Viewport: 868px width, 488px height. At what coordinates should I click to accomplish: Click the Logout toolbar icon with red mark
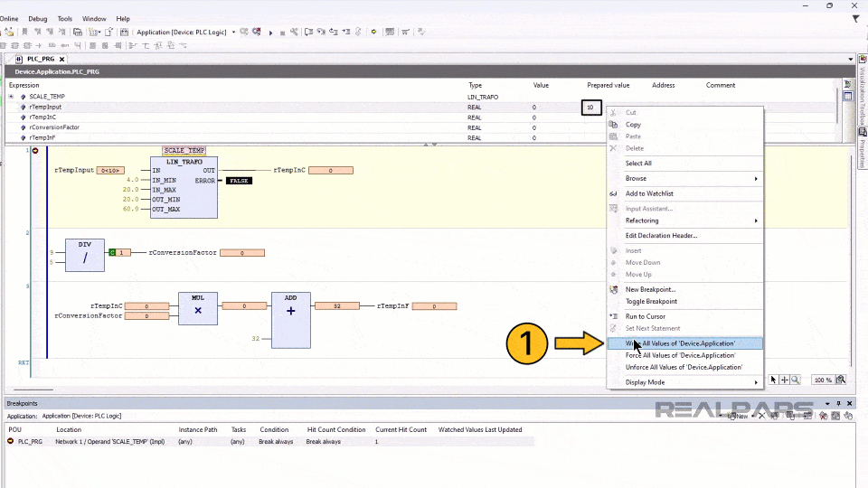[x=256, y=33]
